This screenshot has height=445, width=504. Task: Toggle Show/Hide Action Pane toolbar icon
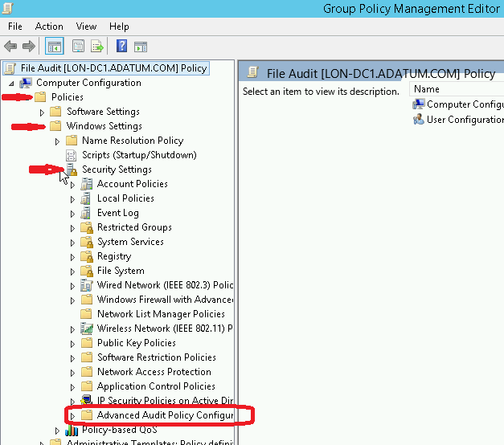[x=141, y=47]
